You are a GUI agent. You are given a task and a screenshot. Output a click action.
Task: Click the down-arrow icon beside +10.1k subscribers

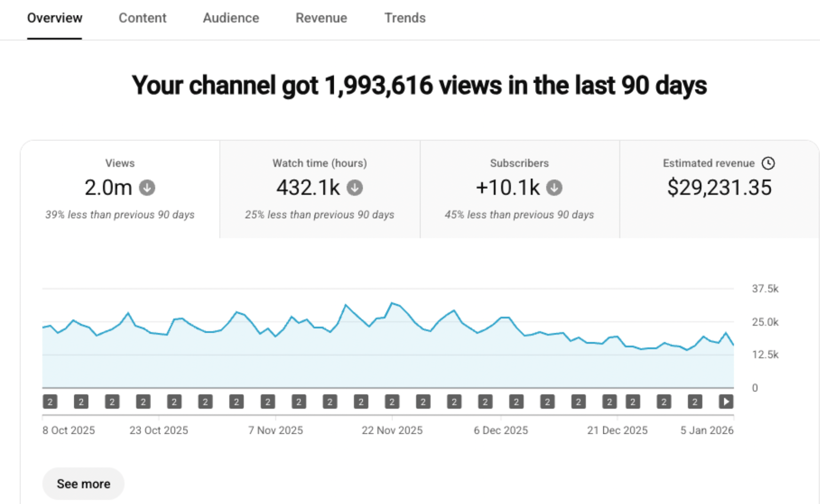point(554,188)
